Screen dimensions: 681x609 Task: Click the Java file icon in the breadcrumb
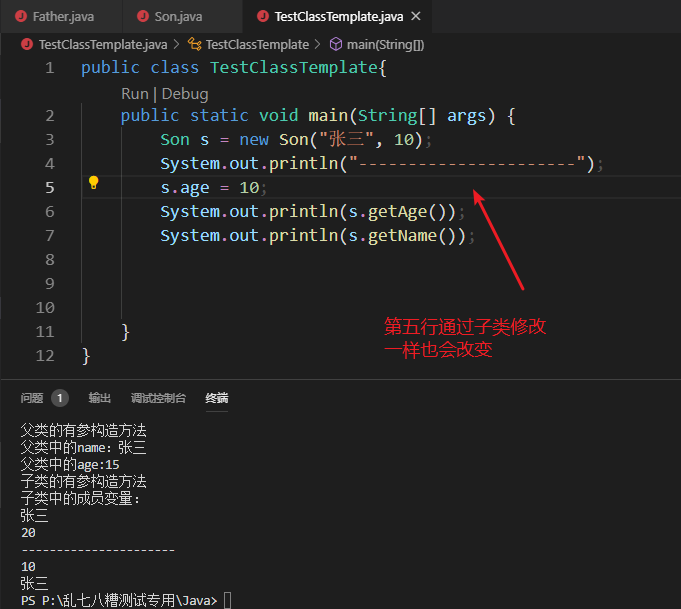[x=27, y=44]
